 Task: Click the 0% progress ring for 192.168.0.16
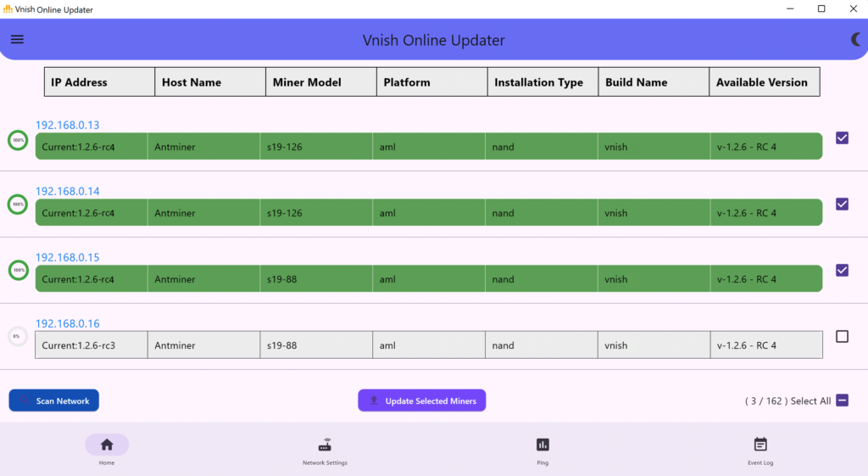(18, 336)
